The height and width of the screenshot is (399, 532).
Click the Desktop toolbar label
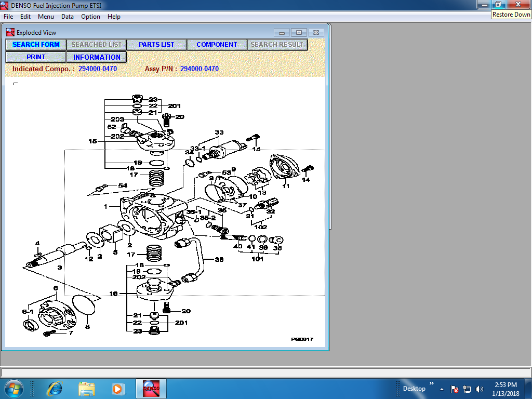tap(414, 389)
